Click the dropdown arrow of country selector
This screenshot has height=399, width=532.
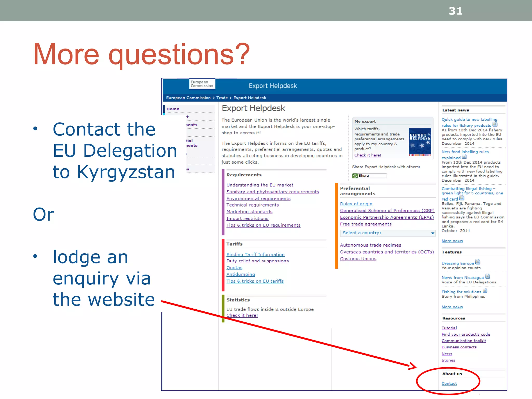(433, 233)
